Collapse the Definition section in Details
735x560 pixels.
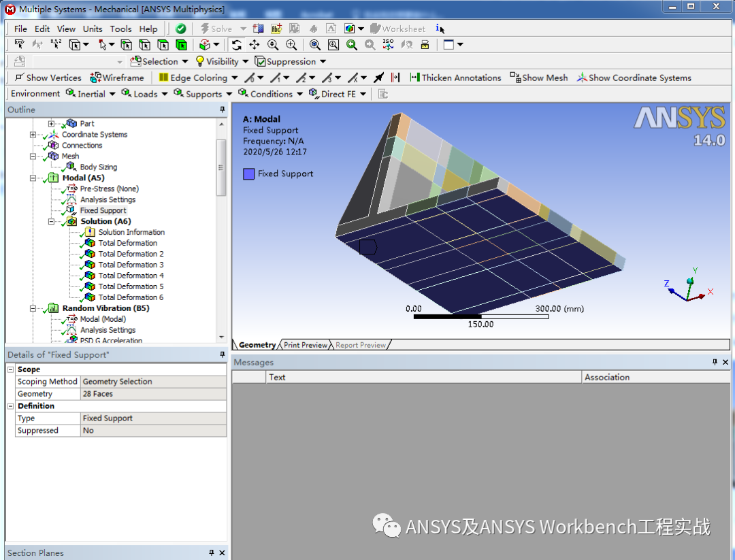point(11,406)
